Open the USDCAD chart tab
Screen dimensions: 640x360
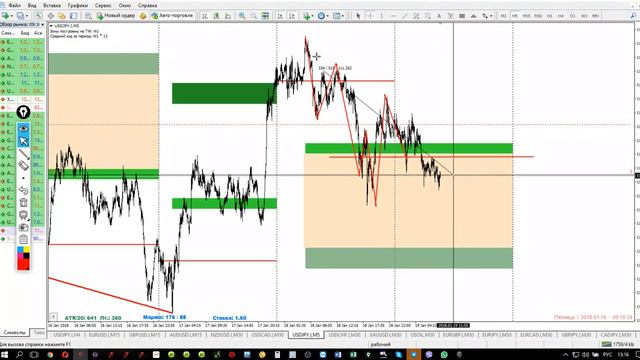click(267, 335)
